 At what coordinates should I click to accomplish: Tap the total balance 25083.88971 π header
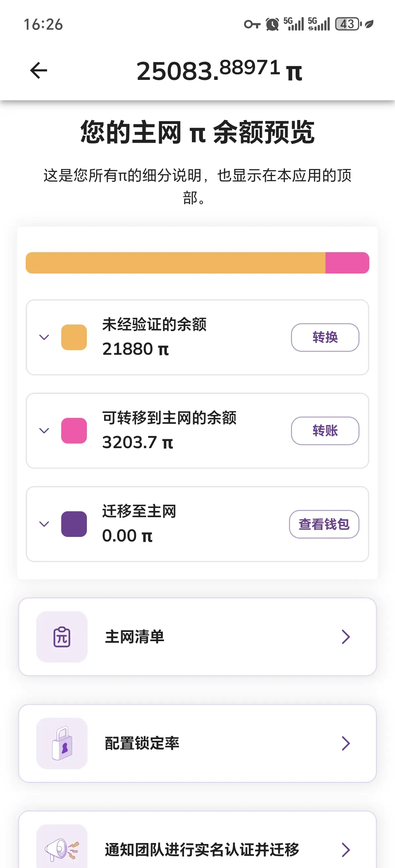(219, 71)
